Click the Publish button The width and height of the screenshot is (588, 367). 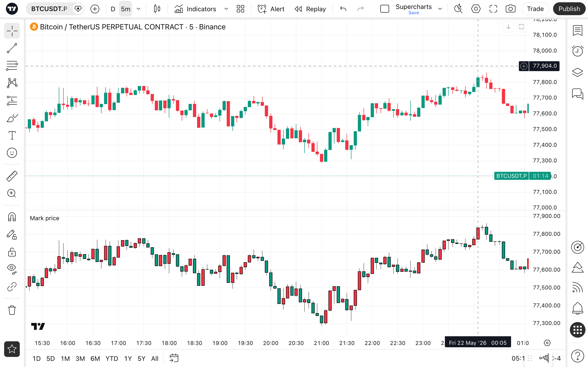[569, 9]
